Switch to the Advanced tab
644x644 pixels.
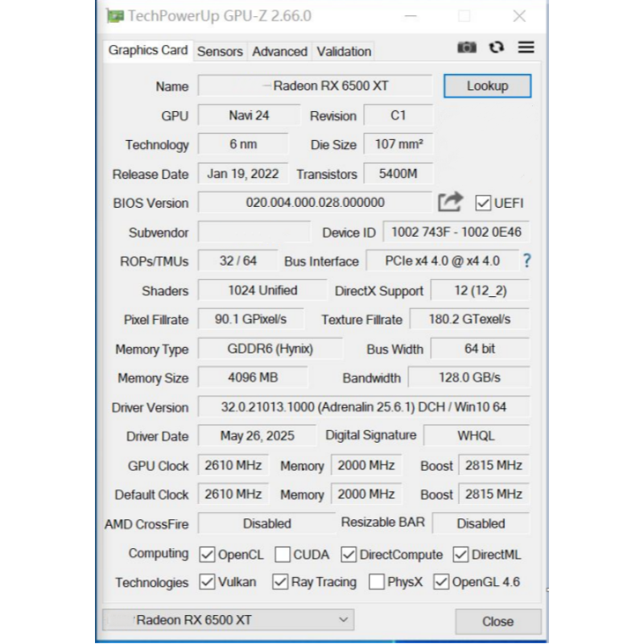(279, 52)
